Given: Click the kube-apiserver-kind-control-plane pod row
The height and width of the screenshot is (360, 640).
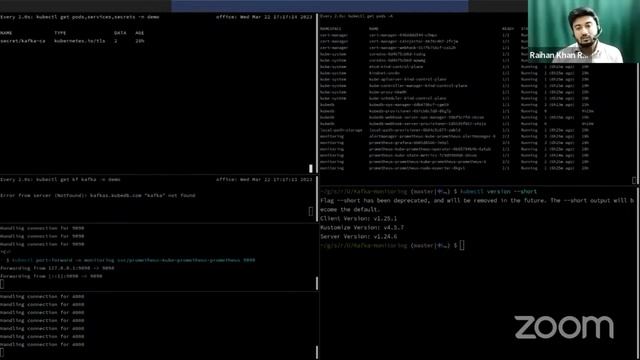Looking at the screenshot, I should pos(454,79).
